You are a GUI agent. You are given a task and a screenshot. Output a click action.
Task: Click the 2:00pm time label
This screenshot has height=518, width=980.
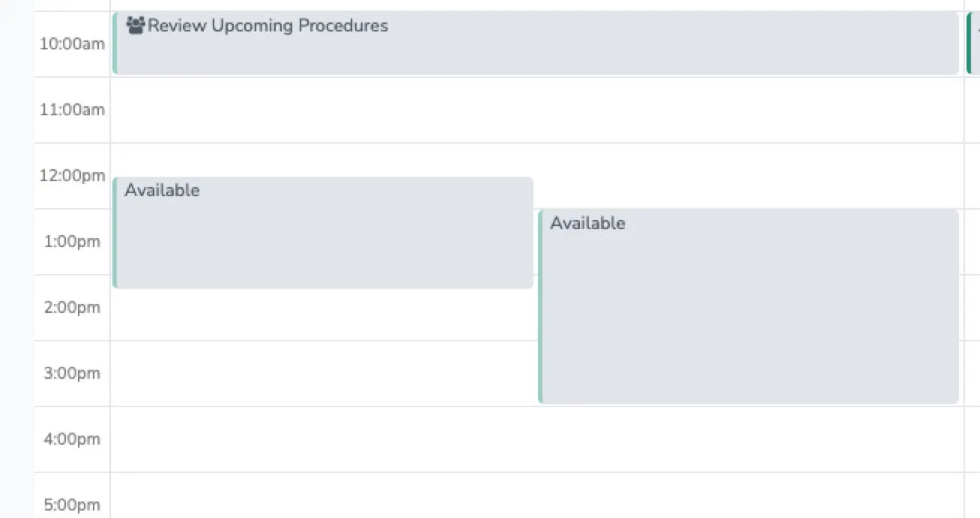click(71, 307)
